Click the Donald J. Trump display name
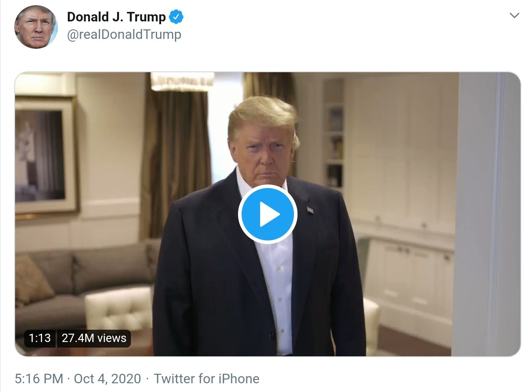 tap(116, 17)
